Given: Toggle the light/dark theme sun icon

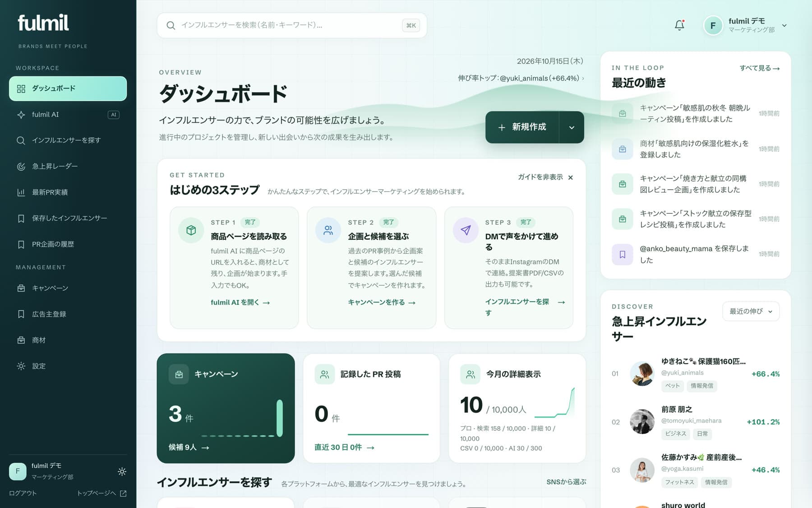Looking at the screenshot, I should tap(122, 471).
